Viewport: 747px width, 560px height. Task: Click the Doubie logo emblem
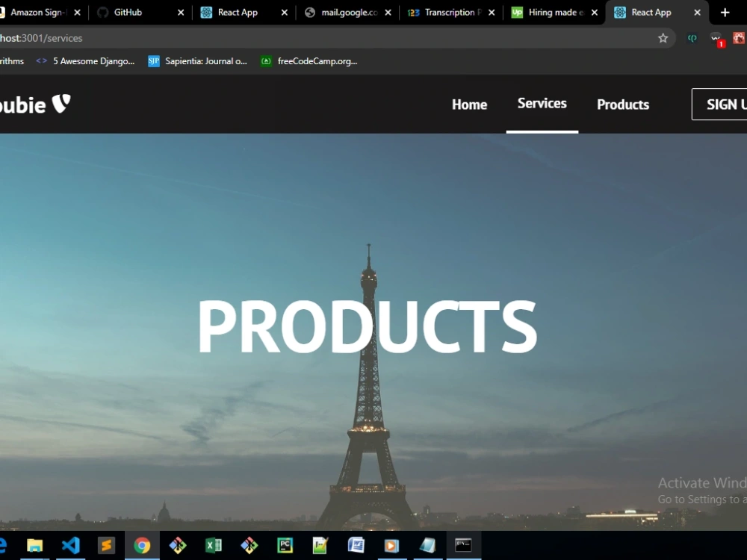point(61,103)
